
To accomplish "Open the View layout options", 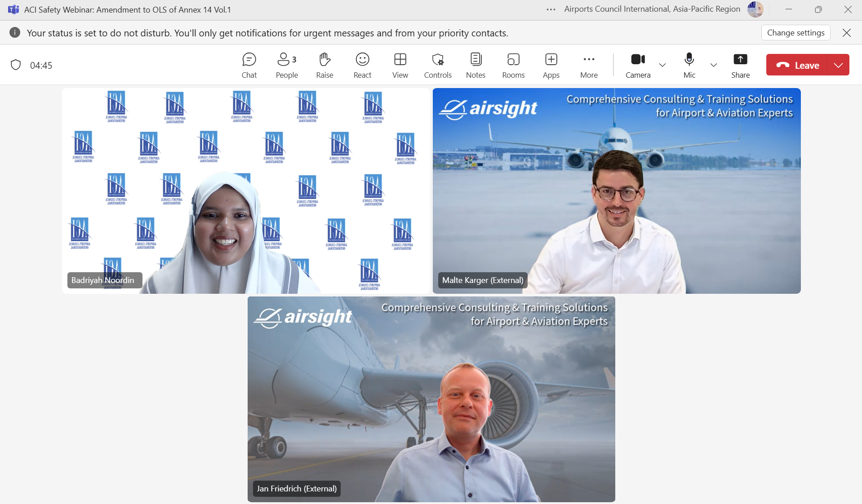I will point(400,65).
